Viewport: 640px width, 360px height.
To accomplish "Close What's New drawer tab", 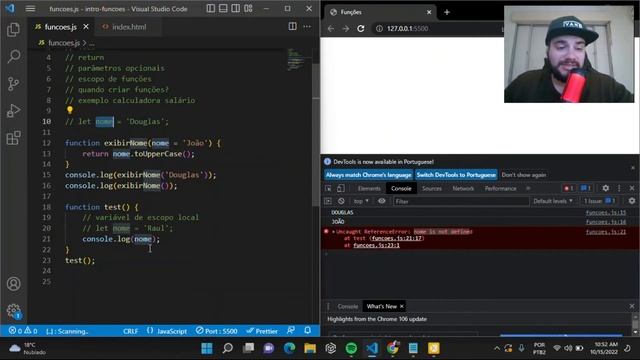I will pyautogui.click(x=402, y=306).
